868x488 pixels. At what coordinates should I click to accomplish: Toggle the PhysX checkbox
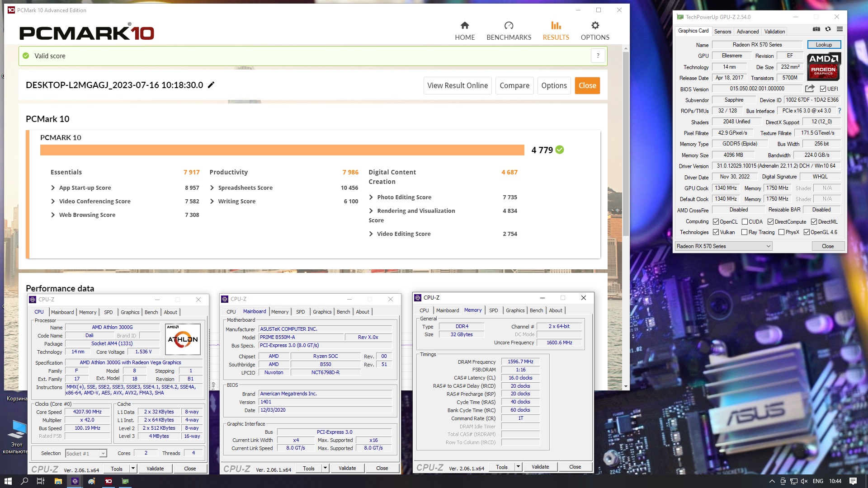point(781,232)
